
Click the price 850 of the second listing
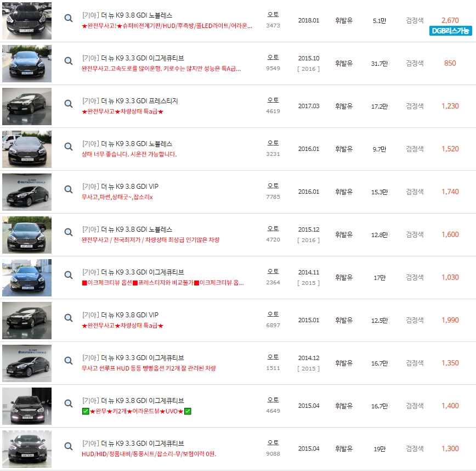(x=450, y=63)
